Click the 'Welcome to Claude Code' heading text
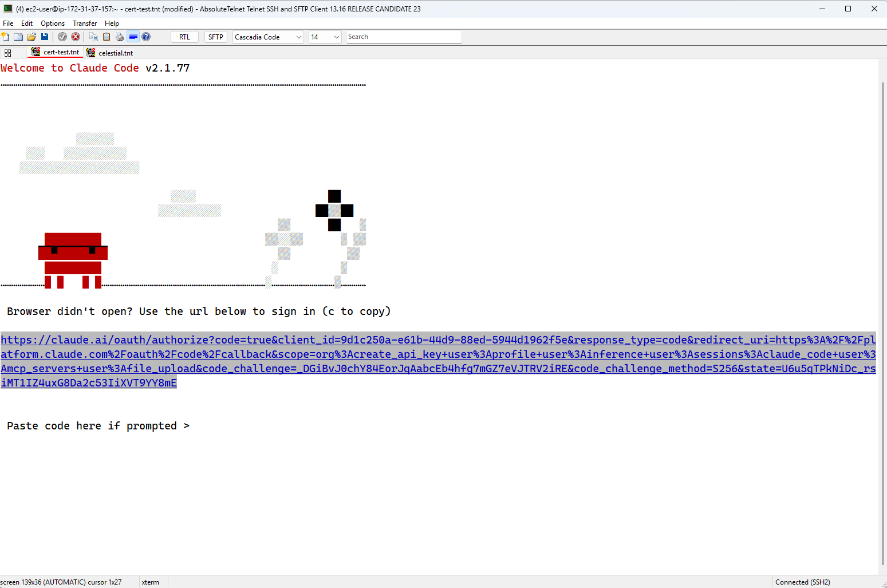 [70, 68]
